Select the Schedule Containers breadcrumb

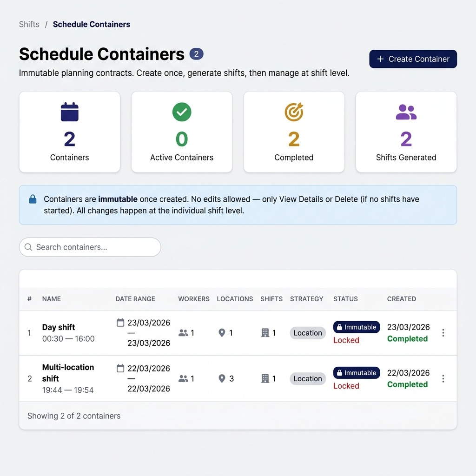[x=92, y=24]
